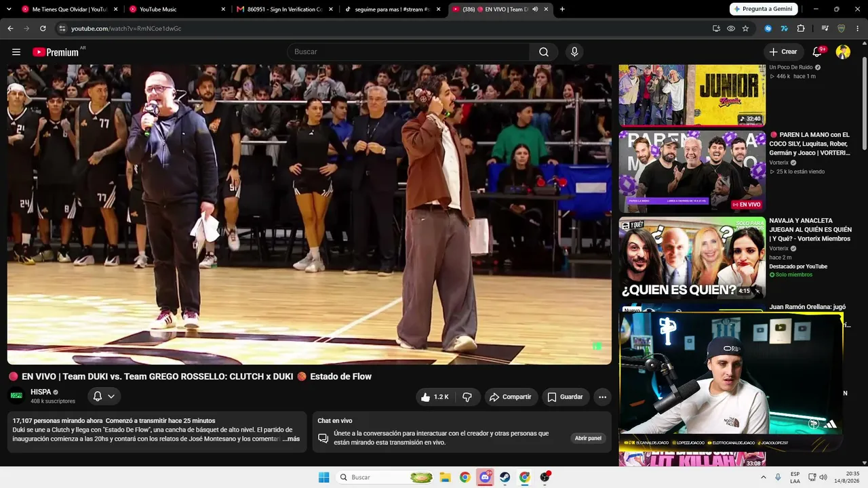
Task: Show hidden system tray icons
Action: pos(764,477)
